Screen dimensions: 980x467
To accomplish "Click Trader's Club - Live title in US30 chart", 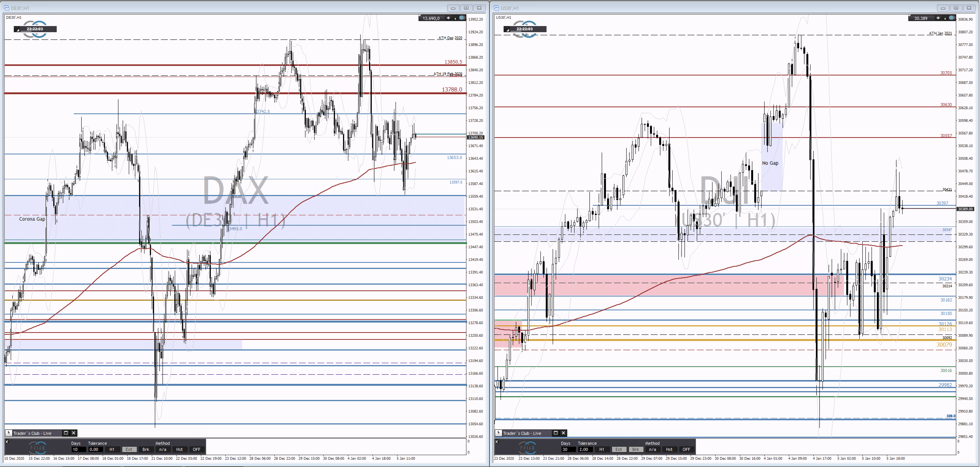I will (522, 433).
